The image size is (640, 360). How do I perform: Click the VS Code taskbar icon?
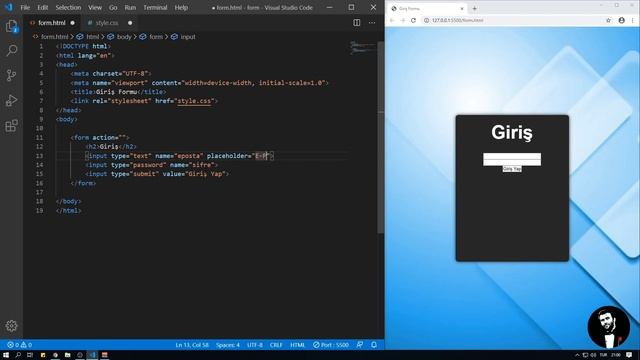pos(92,355)
